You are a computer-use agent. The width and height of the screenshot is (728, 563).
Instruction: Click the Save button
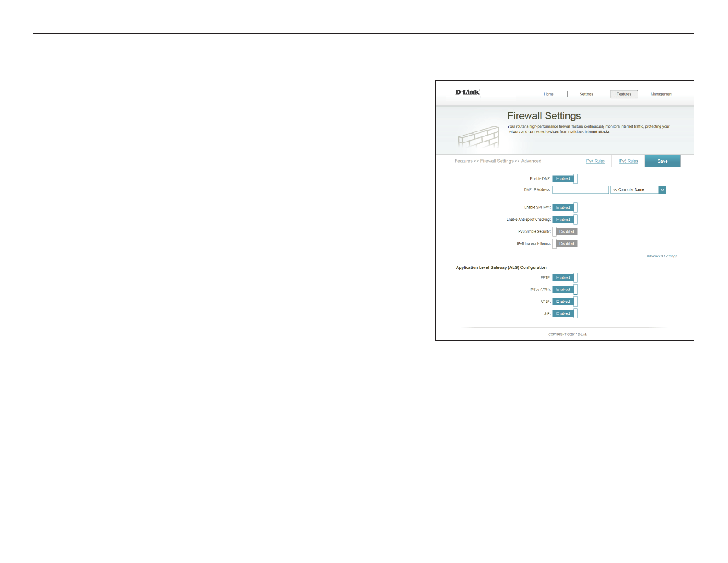[662, 161]
